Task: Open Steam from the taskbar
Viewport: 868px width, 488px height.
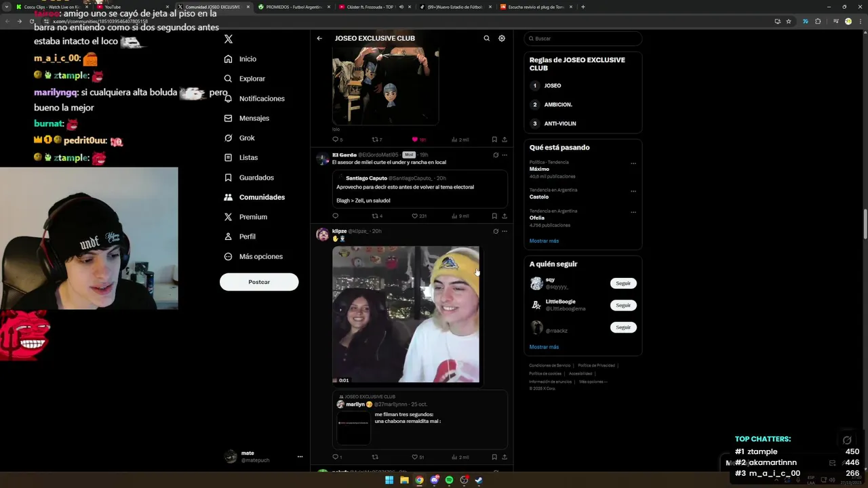Action: tap(479, 480)
